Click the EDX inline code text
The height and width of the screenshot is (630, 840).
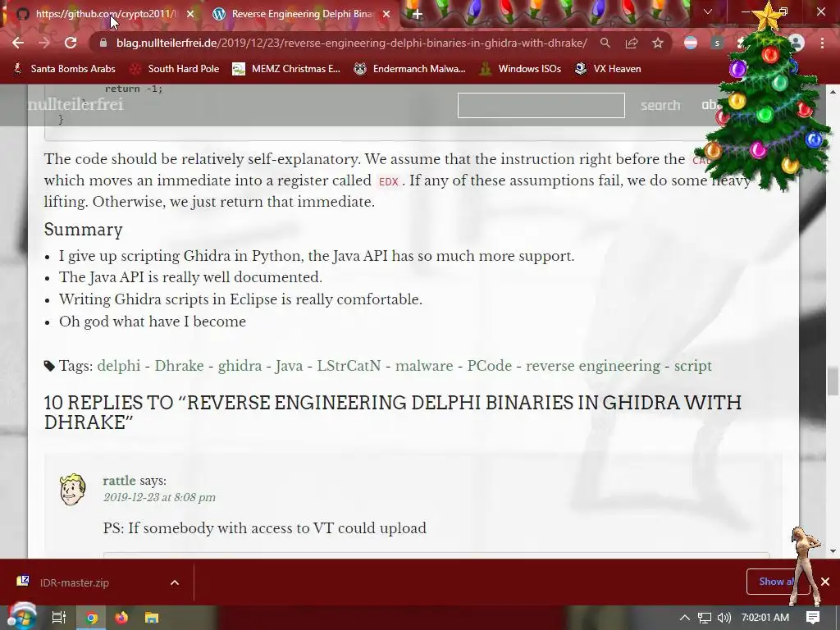(388, 181)
